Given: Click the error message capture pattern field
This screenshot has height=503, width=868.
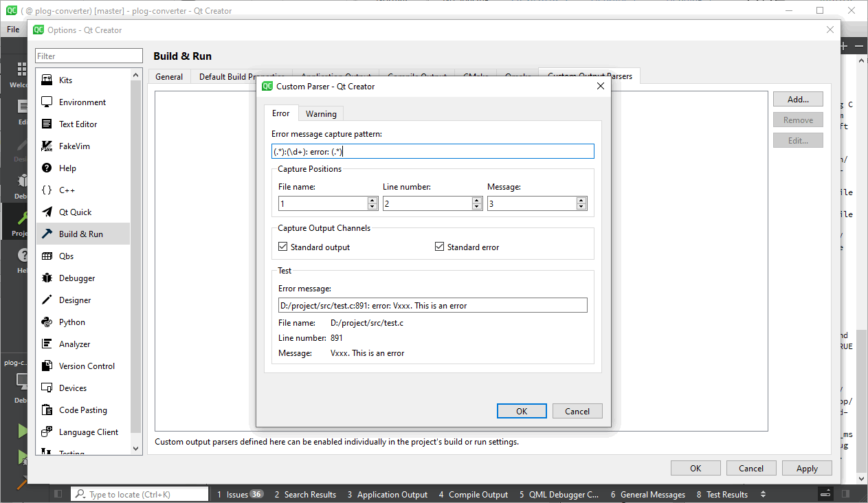Looking at the screenshot, I should point(432,151).
